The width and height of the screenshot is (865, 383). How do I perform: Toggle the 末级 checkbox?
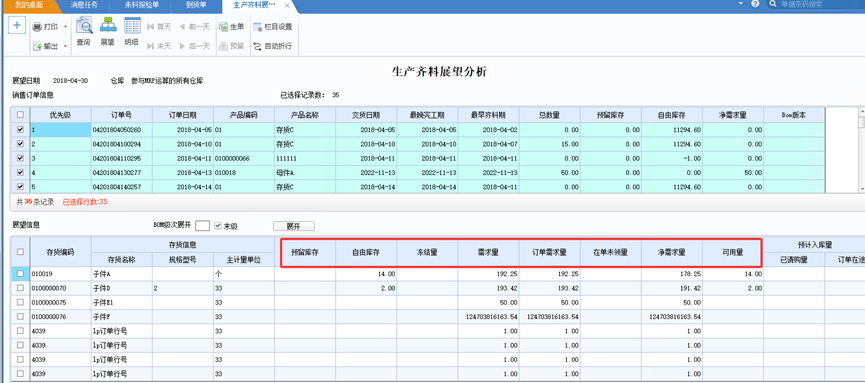click(217, 226)
